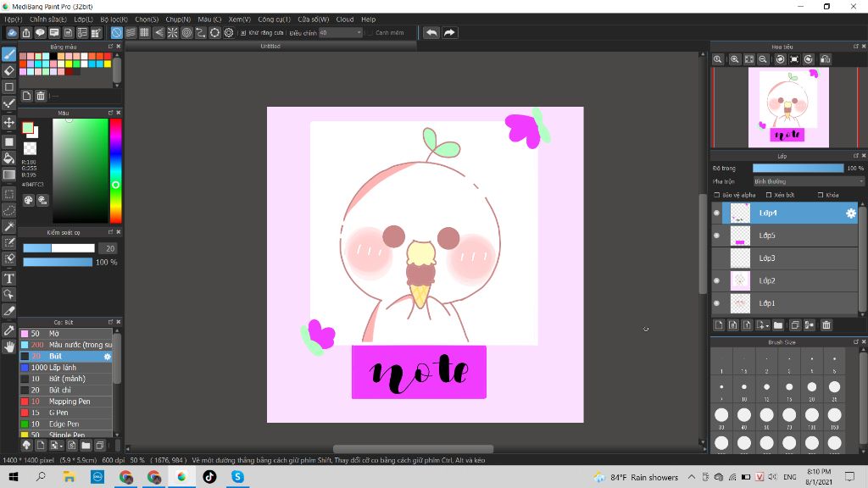The height and width of the screenshot is (488, 868).
Task: Open the Chọn(S) menu
Action: 147,19
